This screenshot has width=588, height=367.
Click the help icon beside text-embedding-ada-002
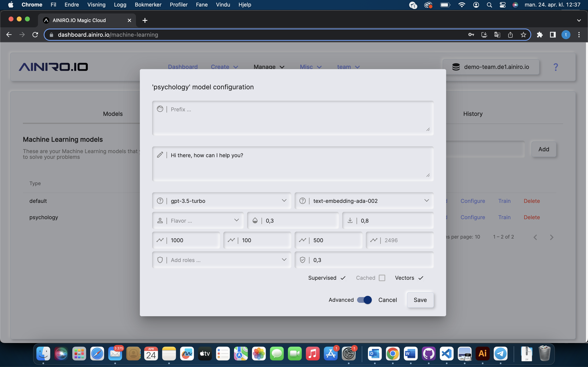302,201
